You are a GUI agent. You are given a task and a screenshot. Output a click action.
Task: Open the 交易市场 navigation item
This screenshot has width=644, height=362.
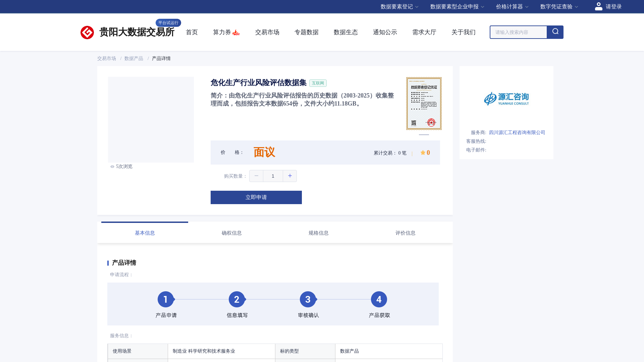pyautogui.click(x=267, y=32)
